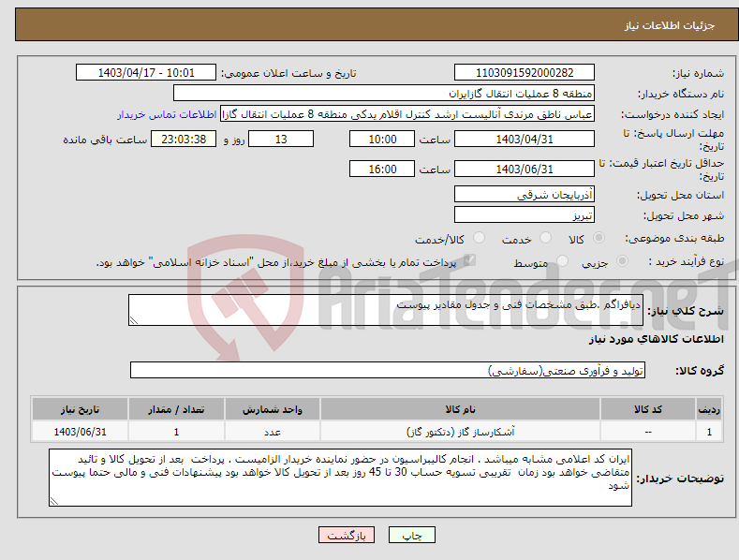Click the گروه کالا field

tap(388, 371)
